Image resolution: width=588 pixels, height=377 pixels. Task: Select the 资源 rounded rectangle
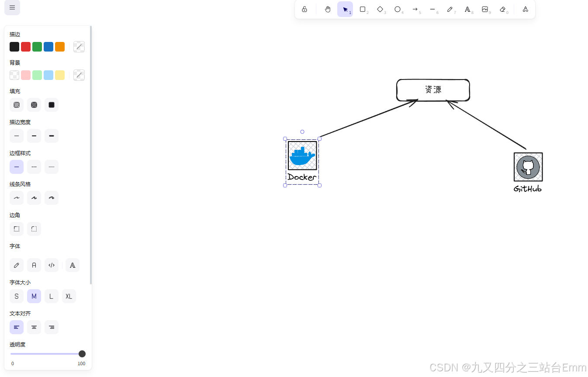(433, 90)
